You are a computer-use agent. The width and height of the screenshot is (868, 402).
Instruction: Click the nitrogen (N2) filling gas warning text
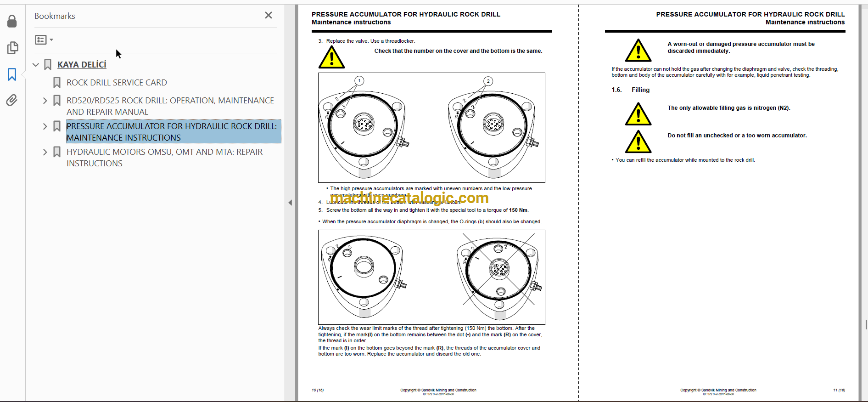pyautogui.click(x=729, y=108)
